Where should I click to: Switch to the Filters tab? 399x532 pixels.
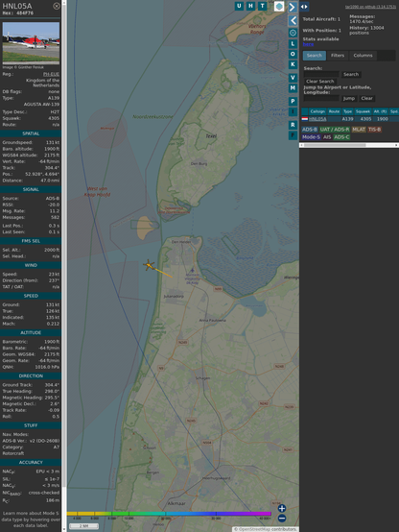338,56
